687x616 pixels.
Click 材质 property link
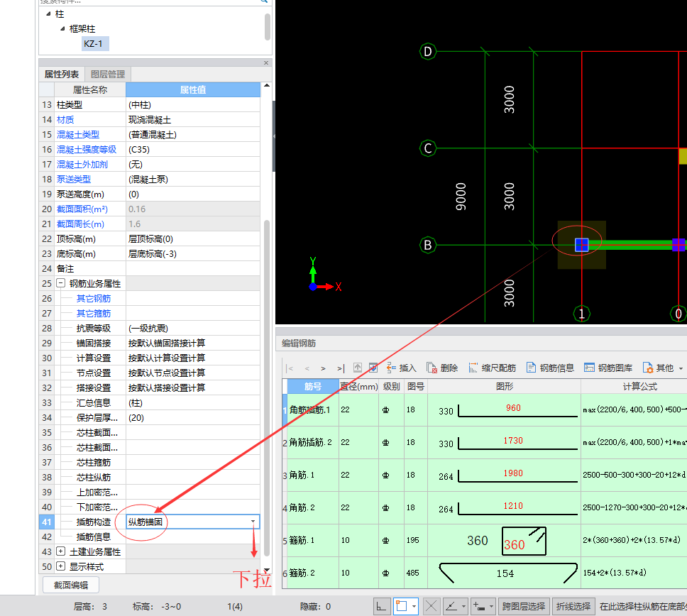(x=65, y=120)
